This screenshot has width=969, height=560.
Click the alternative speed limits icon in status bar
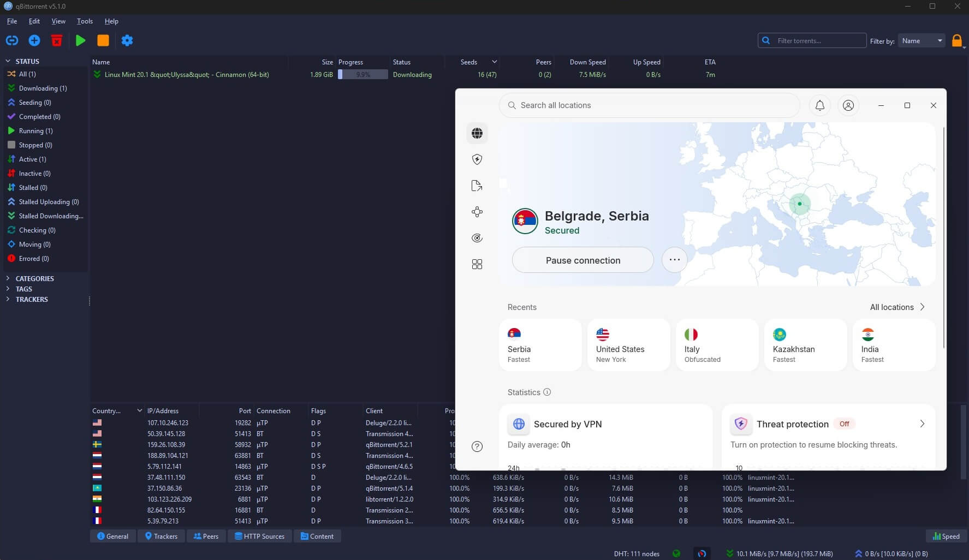point(702,553)
